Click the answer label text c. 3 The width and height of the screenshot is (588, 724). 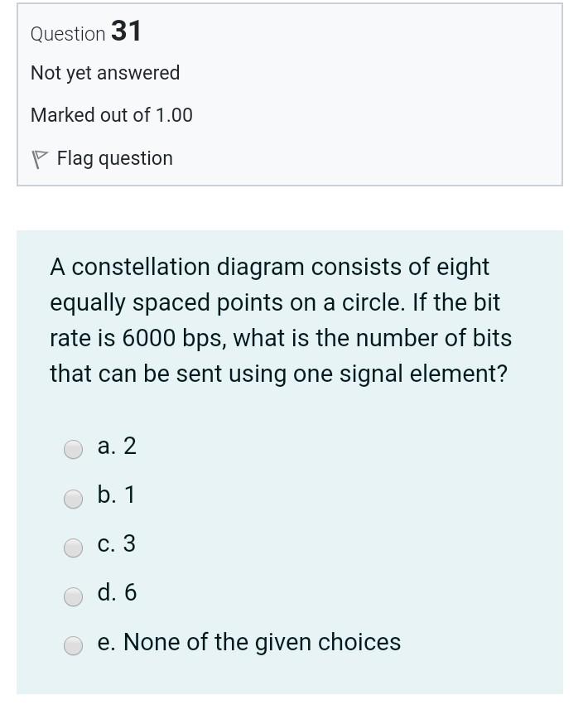point(117,543)
